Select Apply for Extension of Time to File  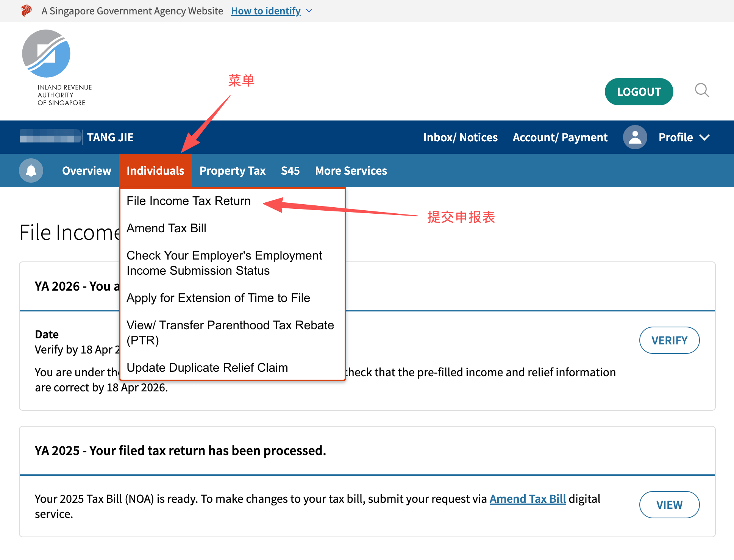click(218, 298)
